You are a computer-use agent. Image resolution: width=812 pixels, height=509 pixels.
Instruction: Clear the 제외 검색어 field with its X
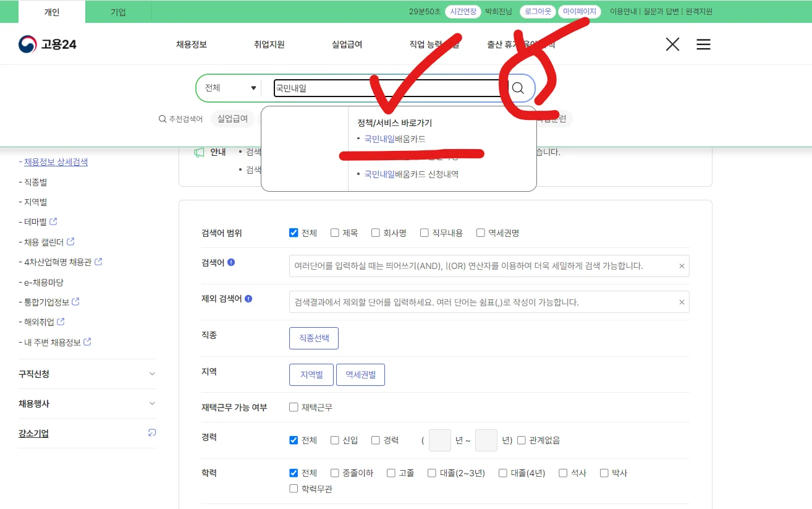[682, 302]
